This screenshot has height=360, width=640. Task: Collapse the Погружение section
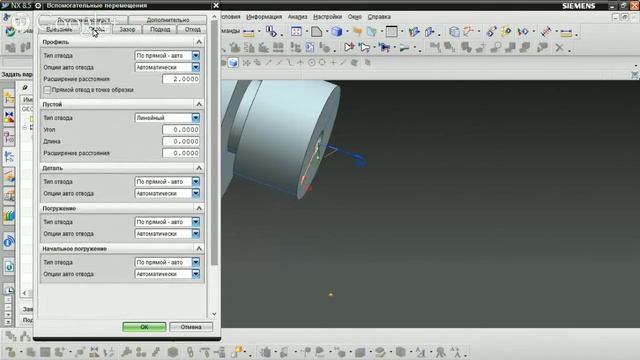[x=199, y=208]
